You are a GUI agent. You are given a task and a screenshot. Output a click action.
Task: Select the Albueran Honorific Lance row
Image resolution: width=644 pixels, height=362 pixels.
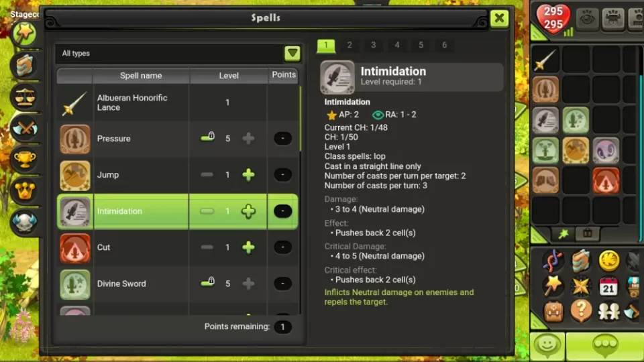[x=177, y=103]
